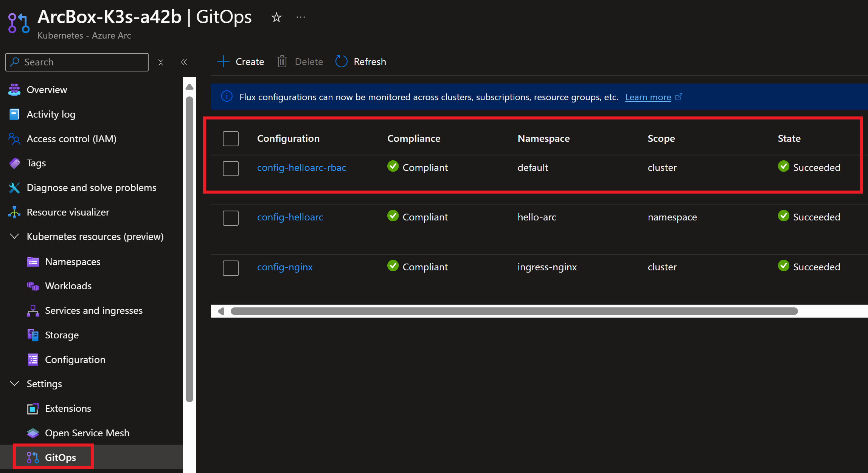
Task: Click the Delete toolbar button
Action: coord(300,62)
